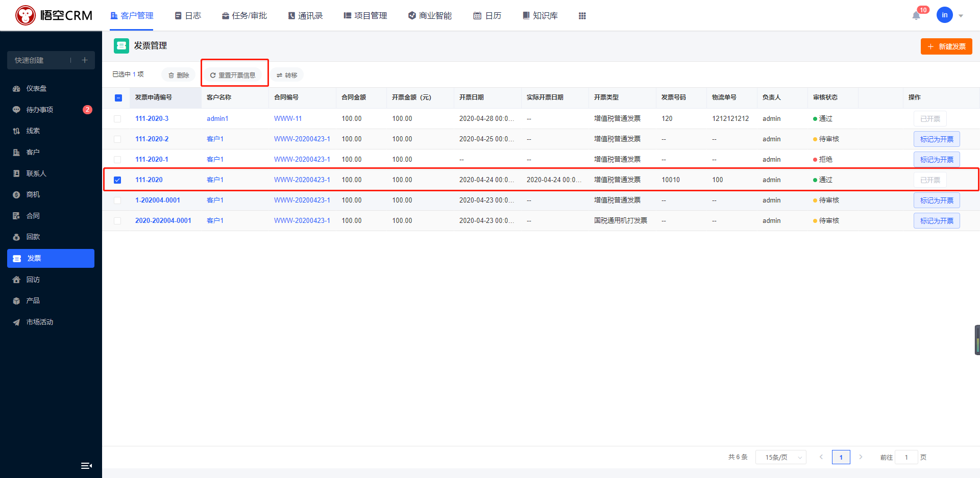
Task: Click the blue user avatar icon
Action: pos(944,15)
